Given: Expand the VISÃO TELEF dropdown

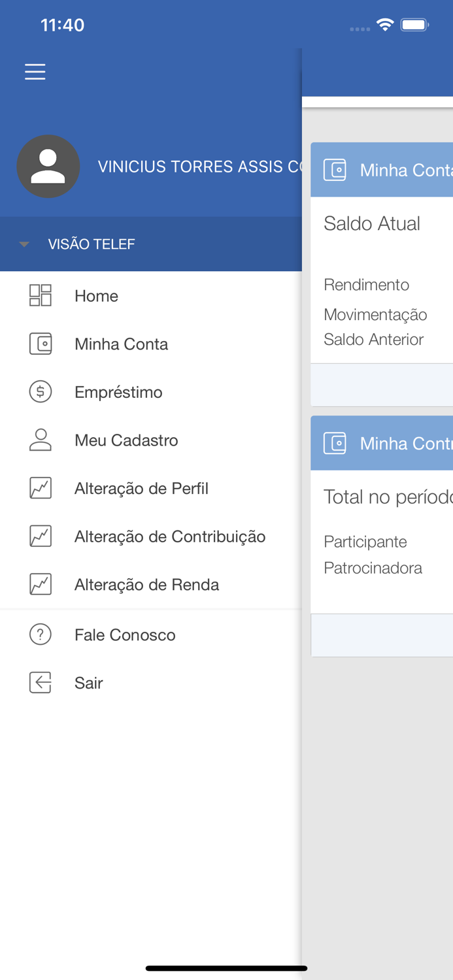Looking at the screenshot, I should pos(24,244).
